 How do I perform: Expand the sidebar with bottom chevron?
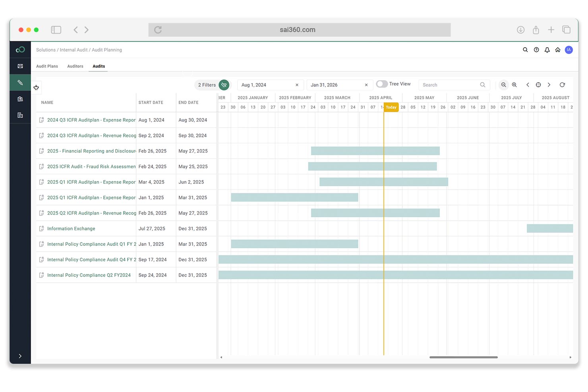[x=20, y=356]
